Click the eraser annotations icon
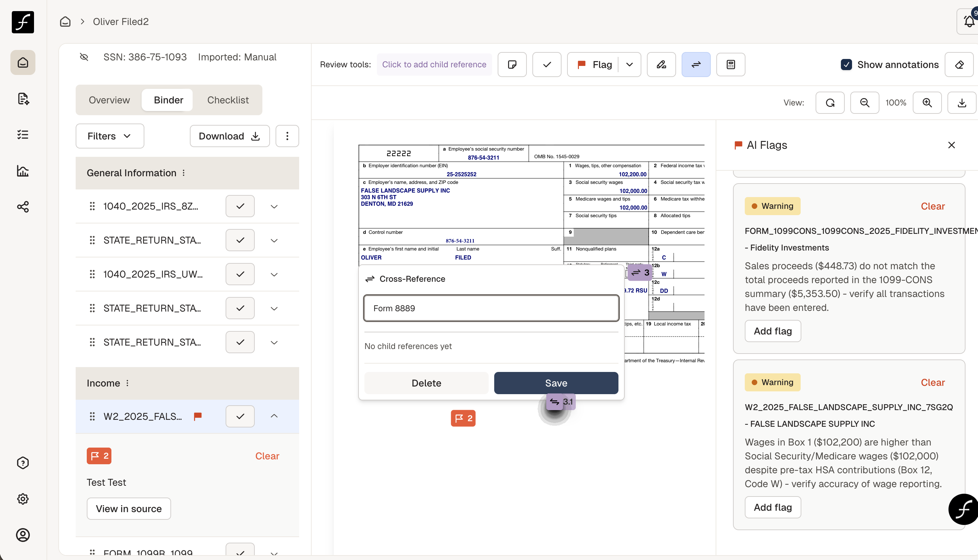The width and height of the screenshot is (978, 560). pyautogui.click(x=959, y=64)
